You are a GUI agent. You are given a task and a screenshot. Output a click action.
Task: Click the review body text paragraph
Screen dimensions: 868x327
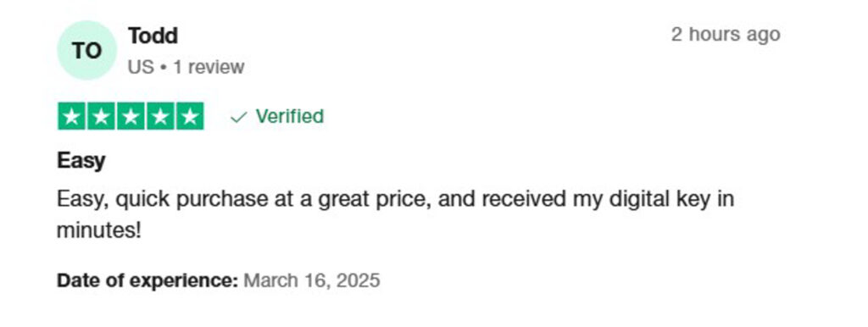tap(395, 214)
